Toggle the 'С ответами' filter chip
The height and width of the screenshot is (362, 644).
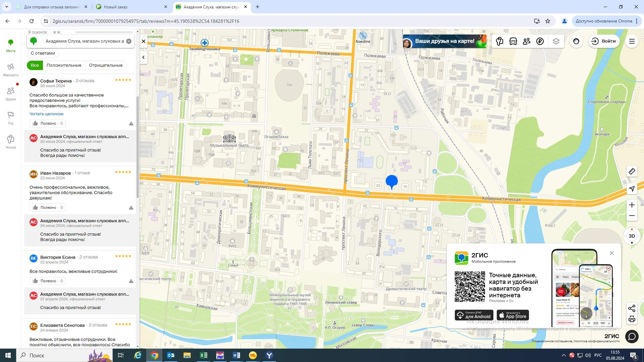click(43, 53)
